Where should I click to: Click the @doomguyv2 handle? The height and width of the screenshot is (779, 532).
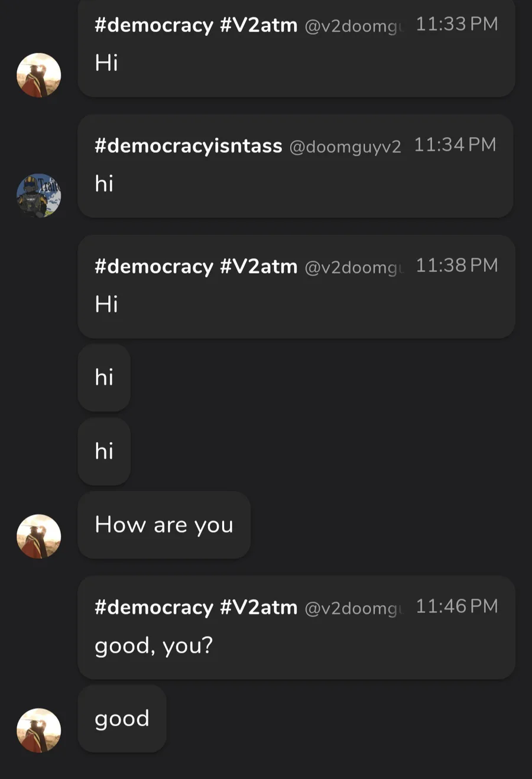click(345, 147)
